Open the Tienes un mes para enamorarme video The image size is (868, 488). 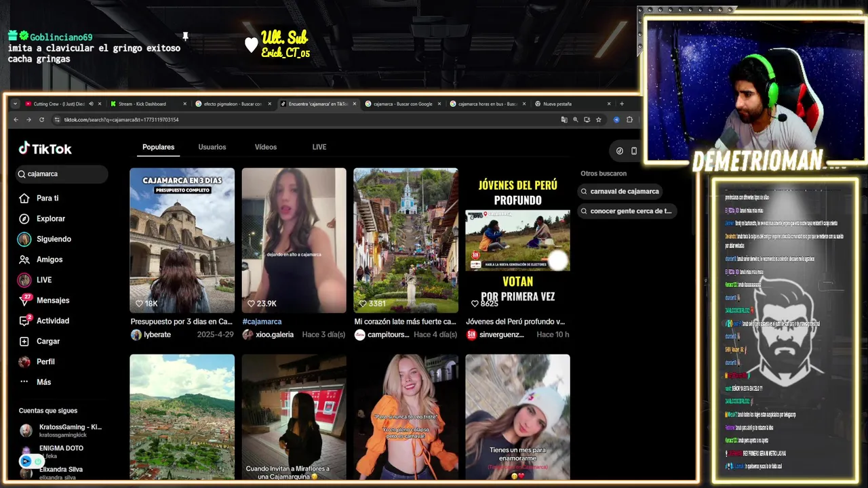(x=517, y=417)
